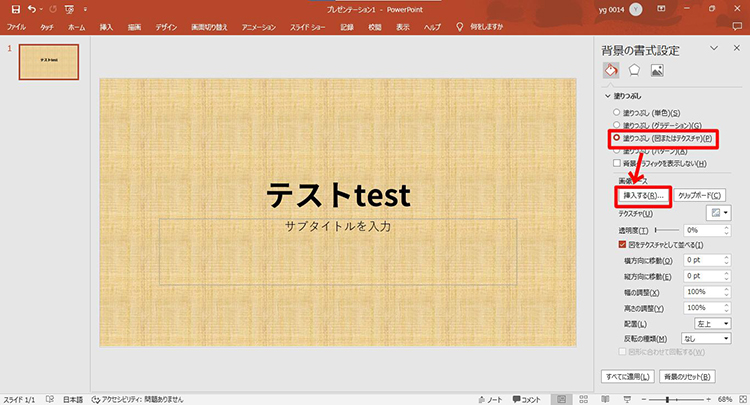Open the Picture icon tab in format pane

click(657, 70)
